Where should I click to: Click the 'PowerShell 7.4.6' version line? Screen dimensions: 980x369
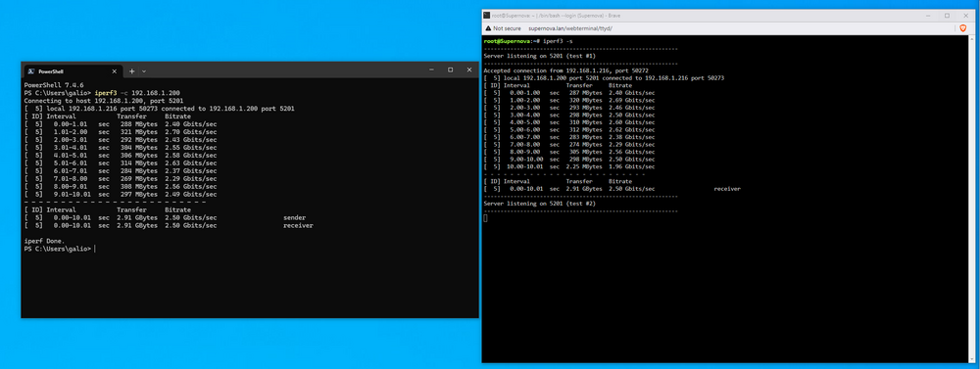[54, 85]
